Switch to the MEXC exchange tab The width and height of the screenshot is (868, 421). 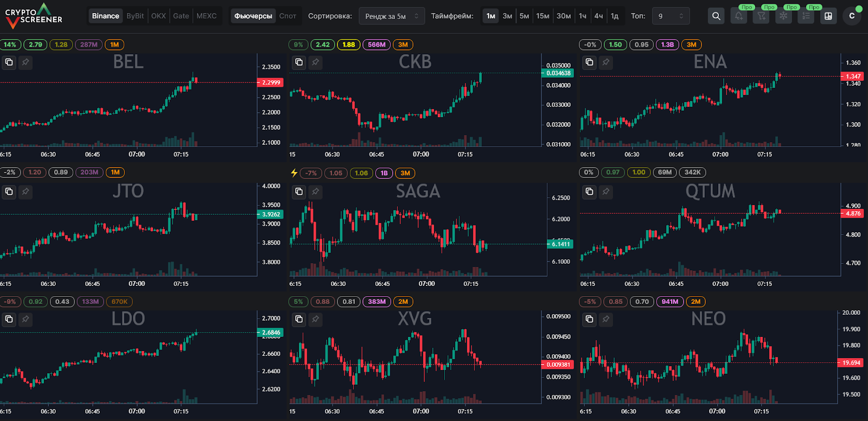tap(206, 16)
